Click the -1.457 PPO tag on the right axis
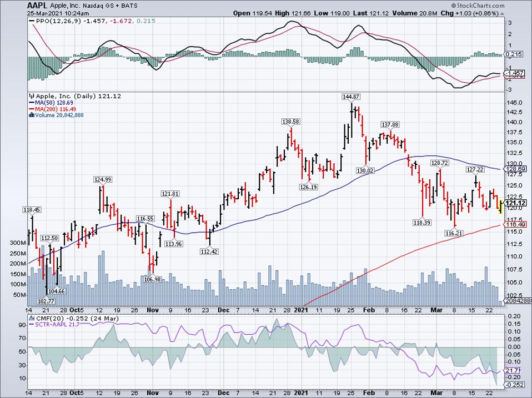Viewport: 532px width, 398px height. pos(514,73)
